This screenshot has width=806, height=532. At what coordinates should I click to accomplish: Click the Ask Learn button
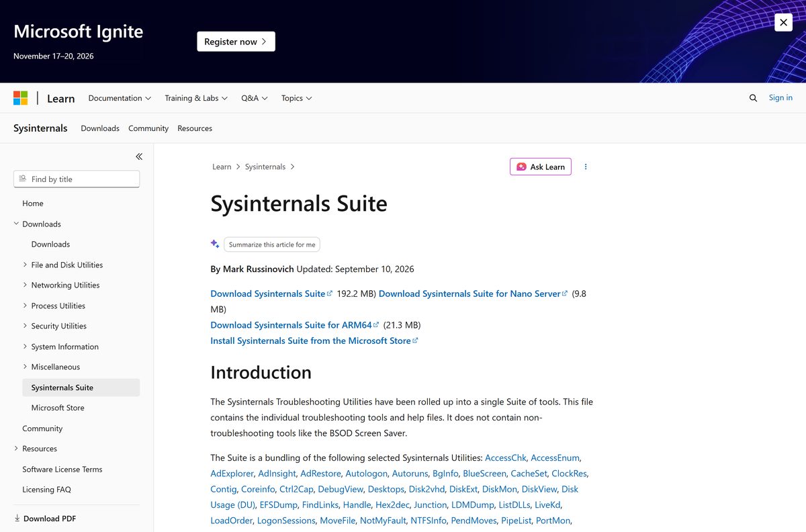pos(541,167)
